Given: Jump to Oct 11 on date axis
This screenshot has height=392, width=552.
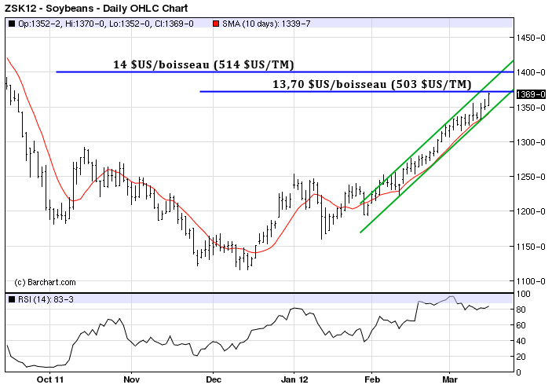Looking at the screenshot, I should pyautogui.click(x=49, y=379).
